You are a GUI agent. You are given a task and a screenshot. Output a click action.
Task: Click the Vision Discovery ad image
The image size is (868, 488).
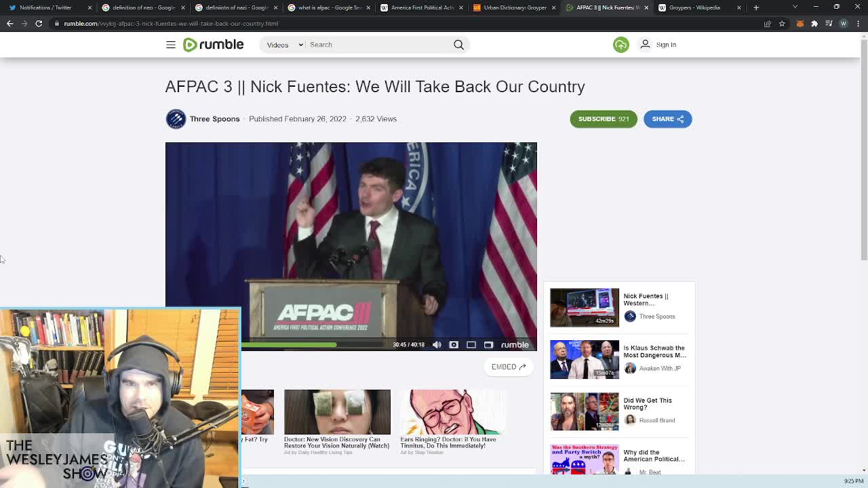pos(337,412)
